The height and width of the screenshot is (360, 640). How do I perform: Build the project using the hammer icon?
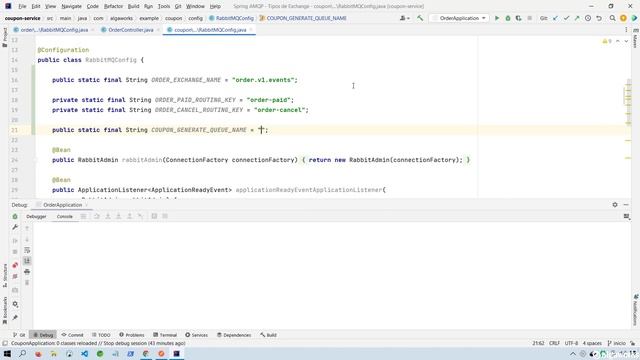420,18
